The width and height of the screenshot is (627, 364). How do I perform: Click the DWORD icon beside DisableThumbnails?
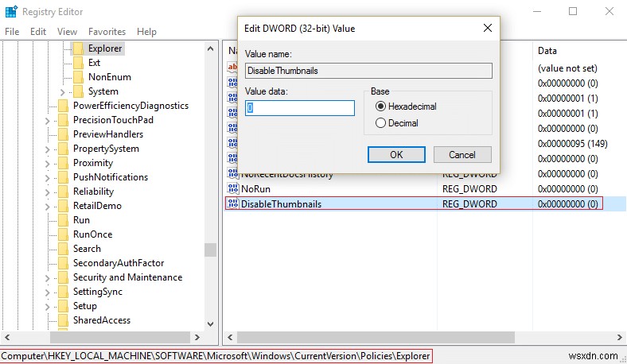(232, 203)
